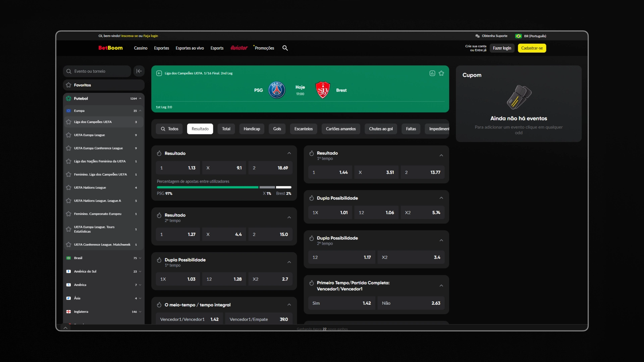Open the Cassino menu
The width and height of the screenshot is (644, 362).
(141, 48)
